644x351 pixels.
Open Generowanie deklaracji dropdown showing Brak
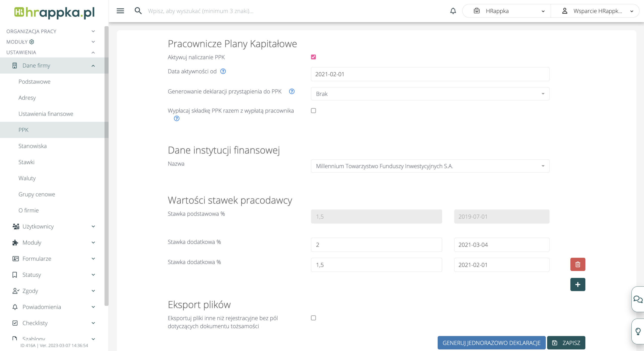[x=430, y=94]
